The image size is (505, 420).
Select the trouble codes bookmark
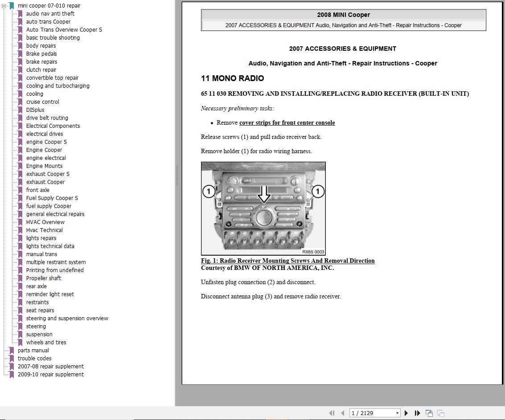(x=35, y=358)
